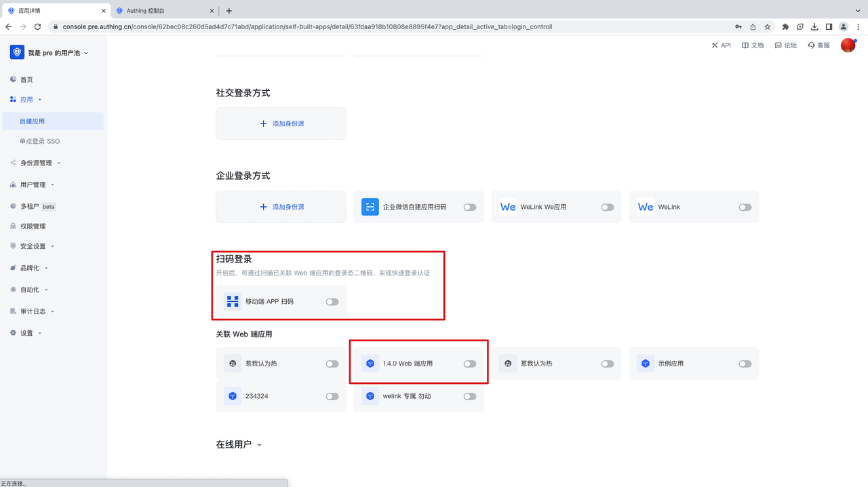Add identity source under 社交登录方式

[x=281, y=123]
